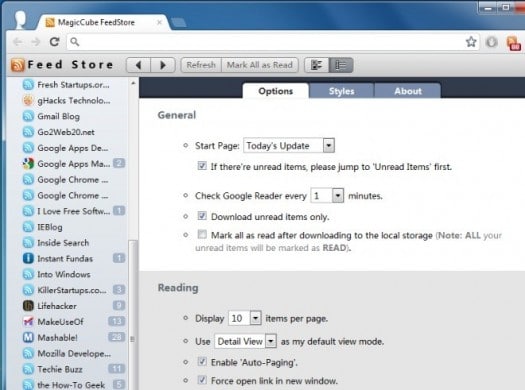Open the Into Windows feed
This screenshot has width=525, height=390.
pyautogui.click(x=64, y=274)
